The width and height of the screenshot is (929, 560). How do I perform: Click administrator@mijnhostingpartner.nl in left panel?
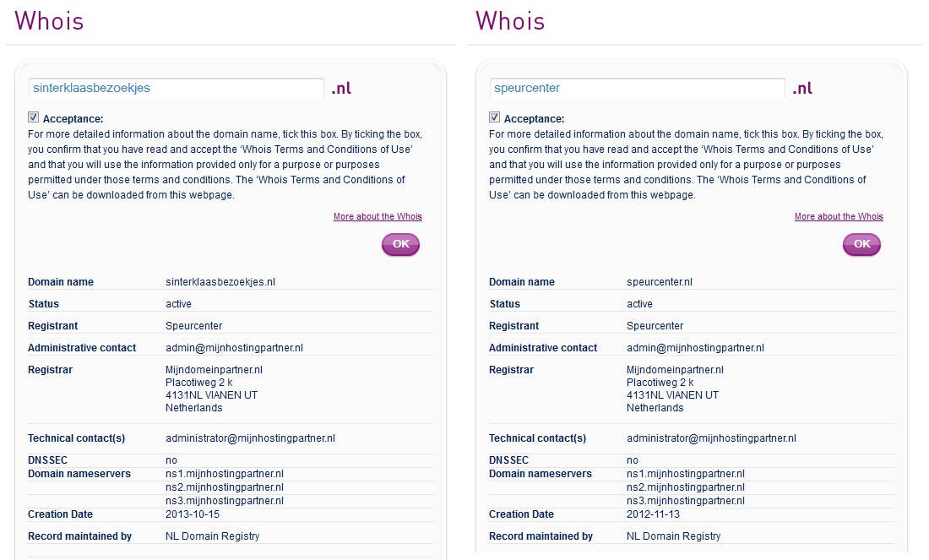pos(250,438)
